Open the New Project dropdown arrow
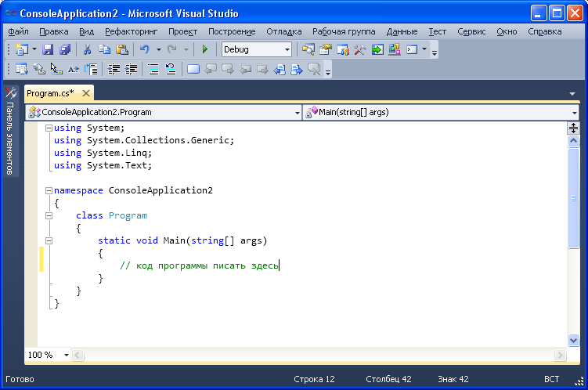Image resolution: width=588 pixels, height=390 pixels. coord(34,49)
